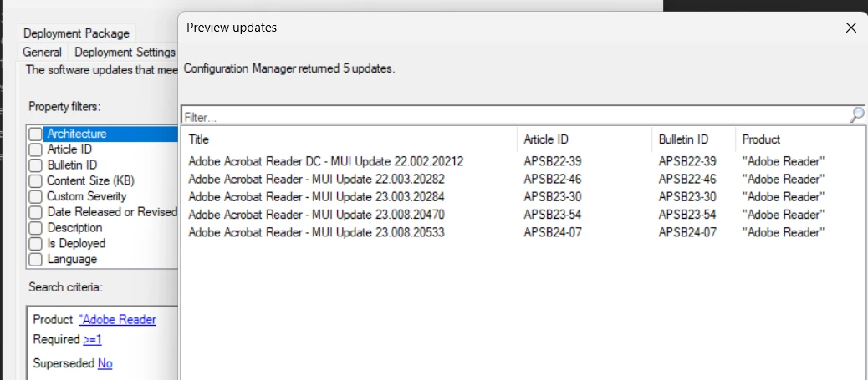Tick the Description property filter
Viewport: 868px width, 380px height.
pyautogui.click(x=35, y=228)
